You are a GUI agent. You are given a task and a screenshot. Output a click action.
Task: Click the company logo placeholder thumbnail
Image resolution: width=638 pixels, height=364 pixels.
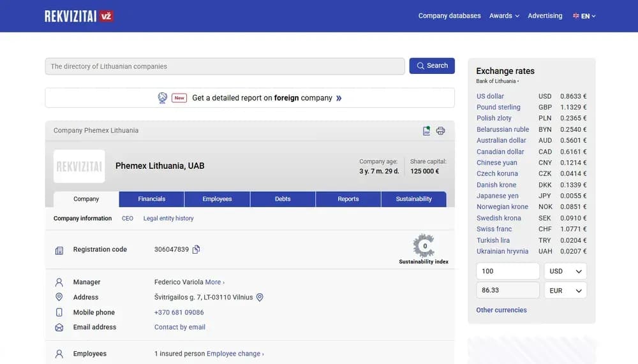(x=79, y=166)
